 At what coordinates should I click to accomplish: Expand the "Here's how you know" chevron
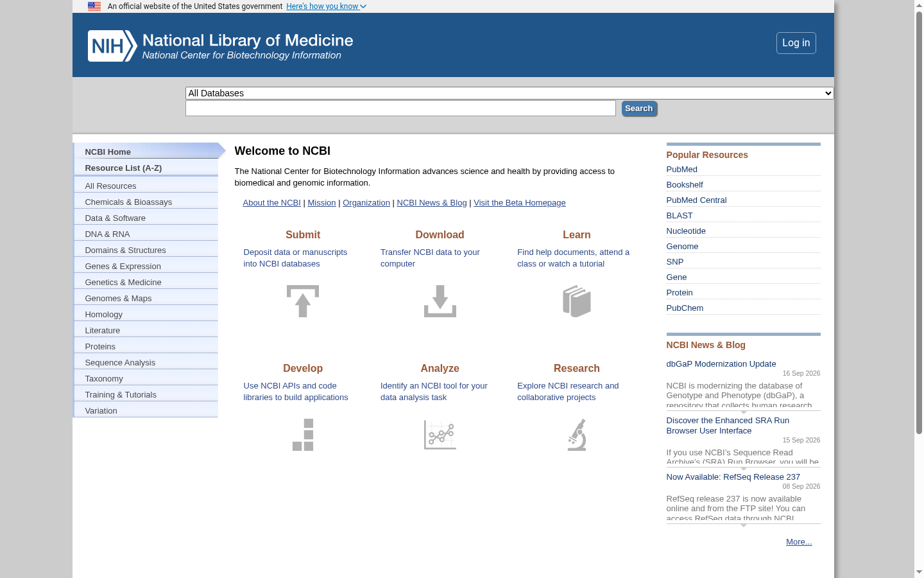(363, 6)
